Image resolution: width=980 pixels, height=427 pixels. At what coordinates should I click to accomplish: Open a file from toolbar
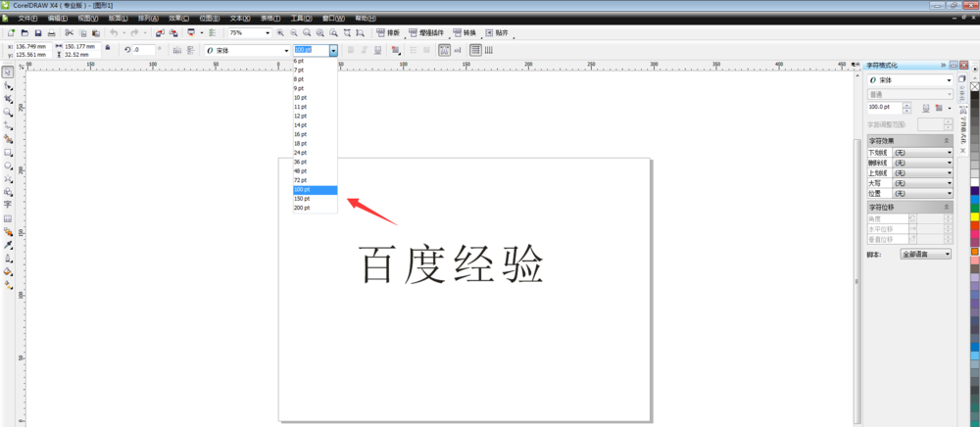click(x=25, y=32)
